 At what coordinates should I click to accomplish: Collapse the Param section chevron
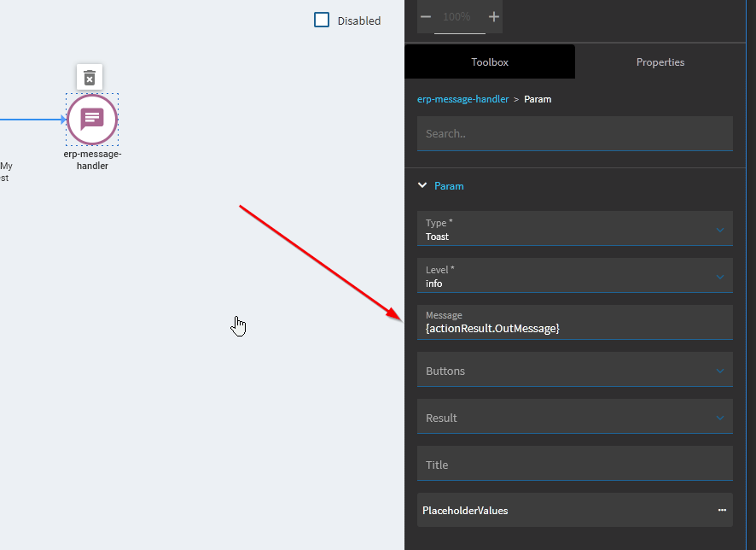(422, 185)
